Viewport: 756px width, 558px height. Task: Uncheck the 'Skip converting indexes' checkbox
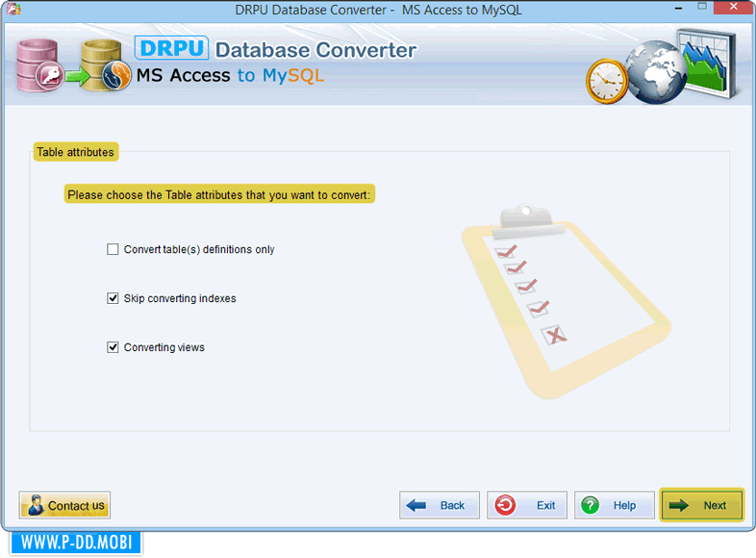pos(113,298)
